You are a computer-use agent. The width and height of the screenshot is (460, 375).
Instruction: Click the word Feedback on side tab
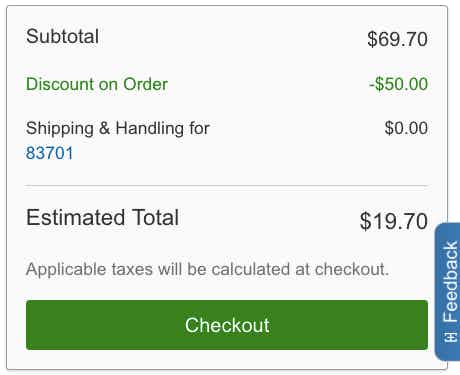click(x=450, y=282)
